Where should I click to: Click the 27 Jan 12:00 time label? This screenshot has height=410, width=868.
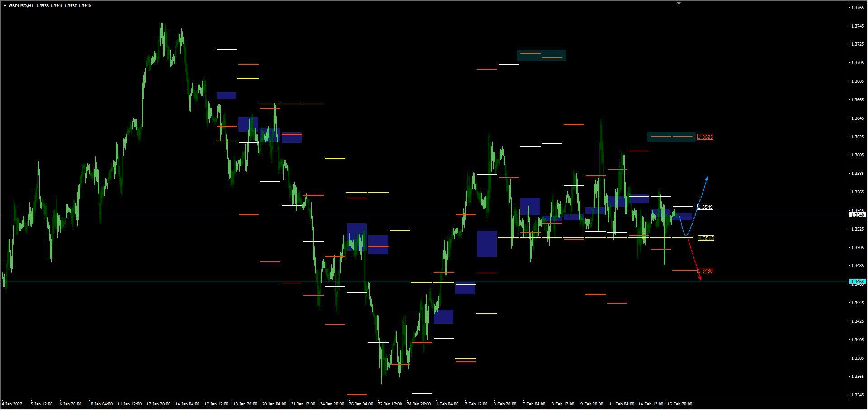390,404
